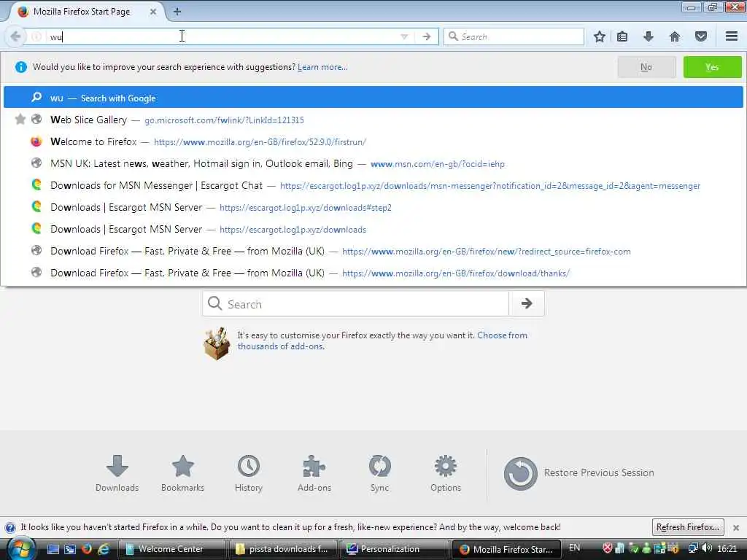
Task: Open the Pocket icon in toolbar
Action: point(701,36)
